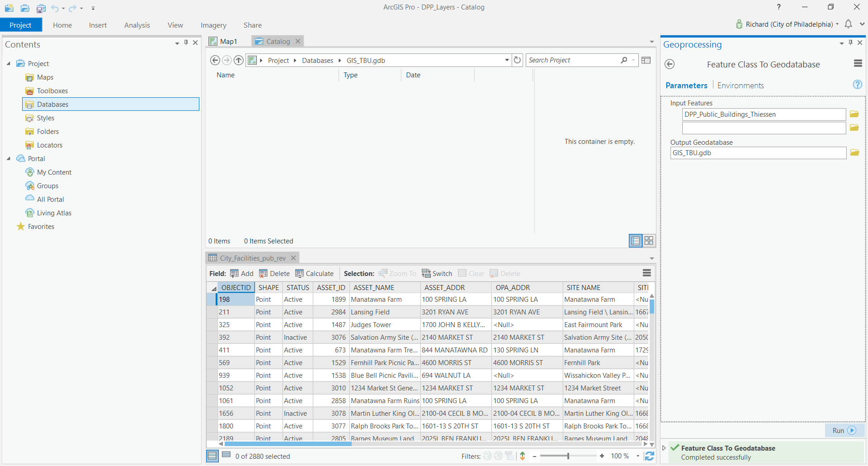Pin the Geoprocessing pane

tap(850, 43)
